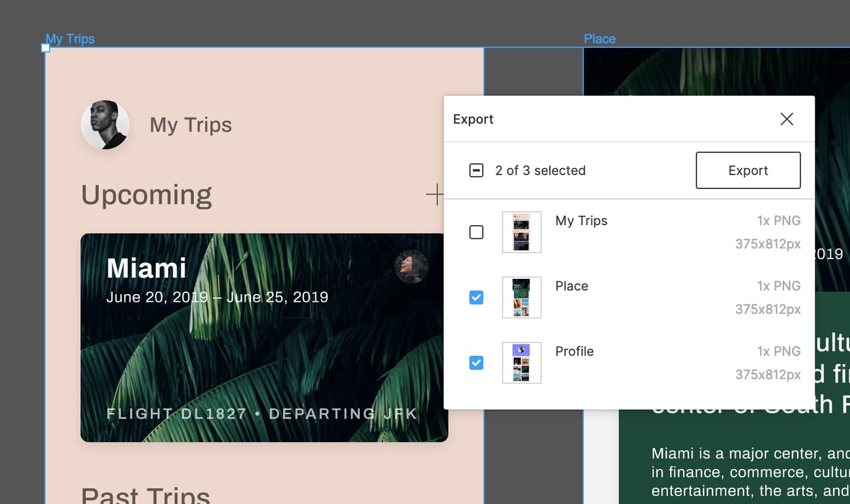
Task: Select the 'Place' frame label
Action: pos(599,39)
